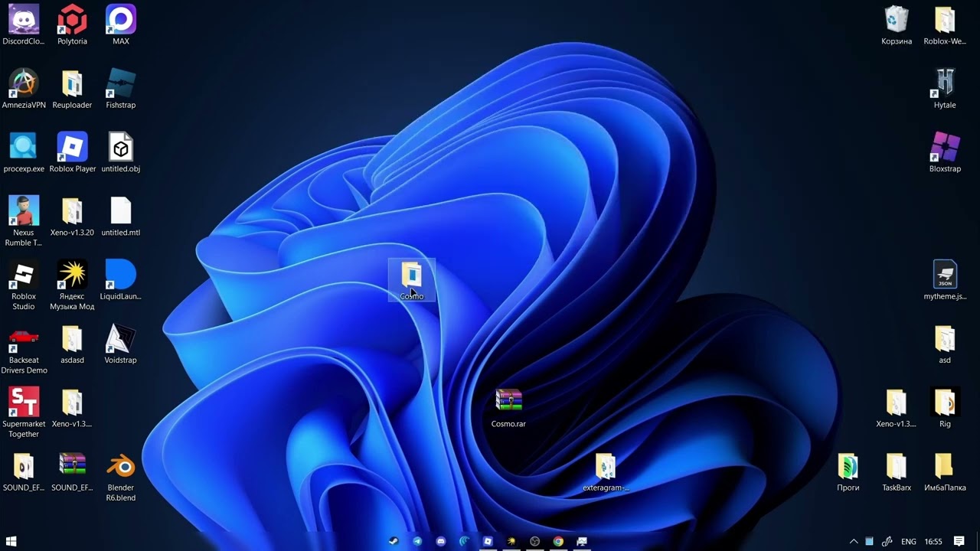Select the Supermarket Together shortcut

click(24, 412)
